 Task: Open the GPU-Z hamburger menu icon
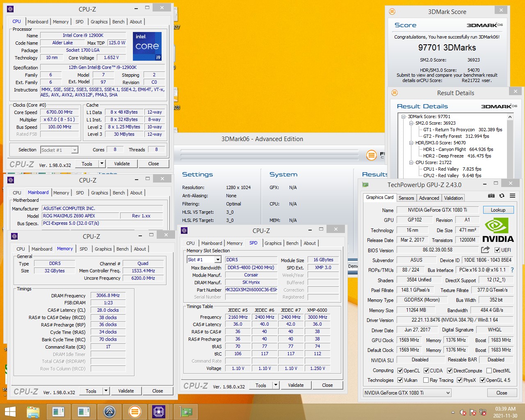click(512, 196)
